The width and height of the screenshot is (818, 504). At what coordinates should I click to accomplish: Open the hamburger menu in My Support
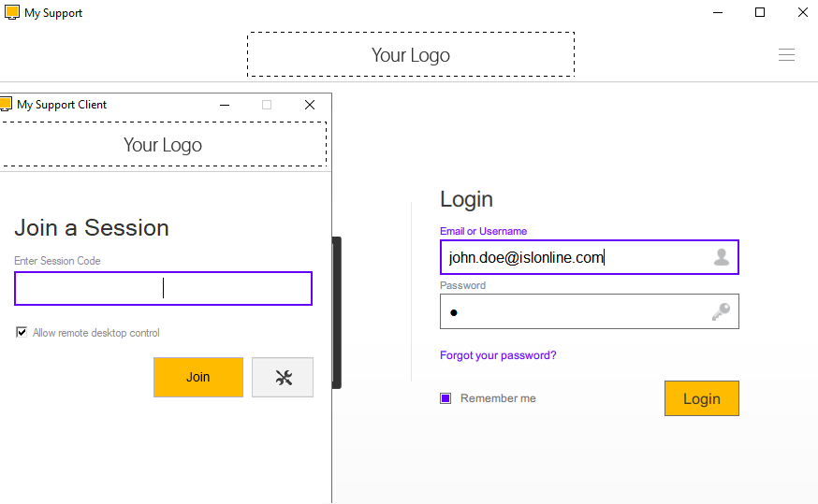tap(786, 55)
